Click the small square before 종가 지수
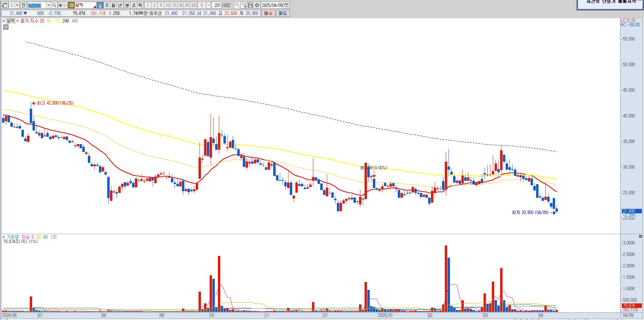Viewport: 644px width, 320px height. (x=18, y=21)
